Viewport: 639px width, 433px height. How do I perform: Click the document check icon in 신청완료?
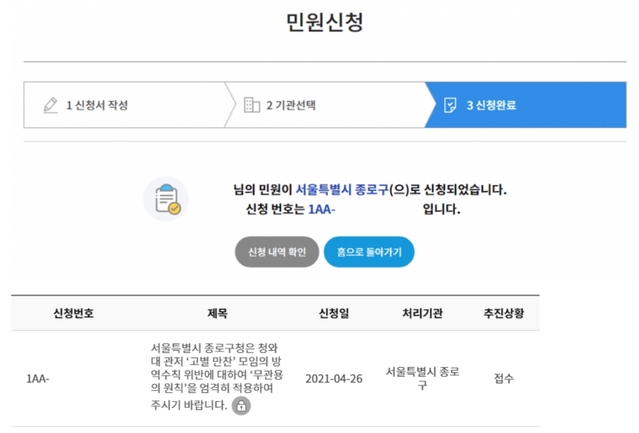point(450,105)
